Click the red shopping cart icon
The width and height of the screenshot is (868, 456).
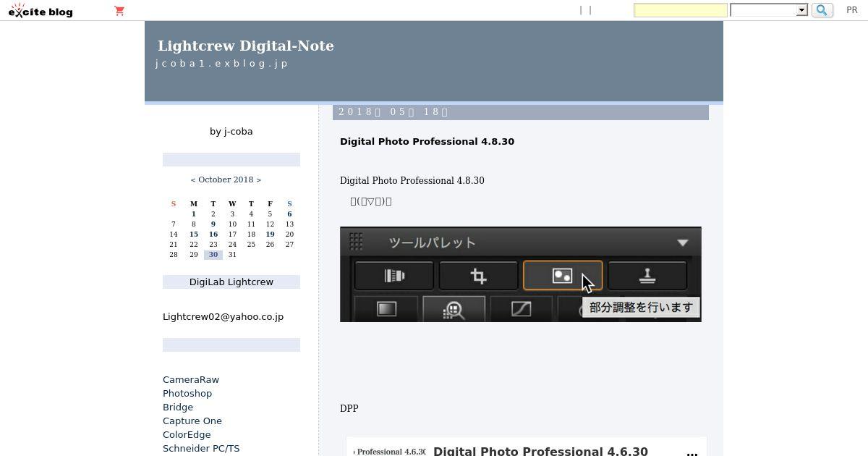119,11
